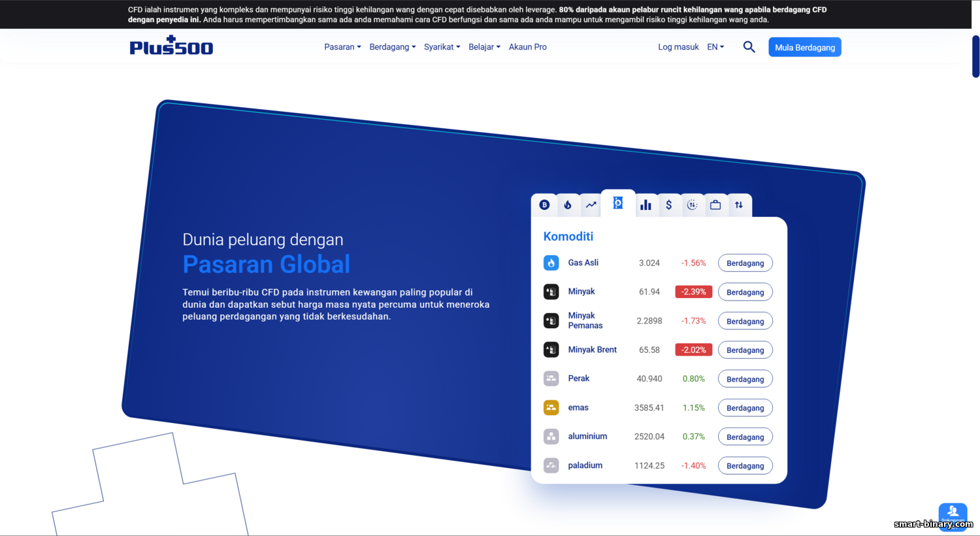The width and height of the screenshot is (980, 536).
Task: Open the bar chart category tab
Action: (645, 205)
